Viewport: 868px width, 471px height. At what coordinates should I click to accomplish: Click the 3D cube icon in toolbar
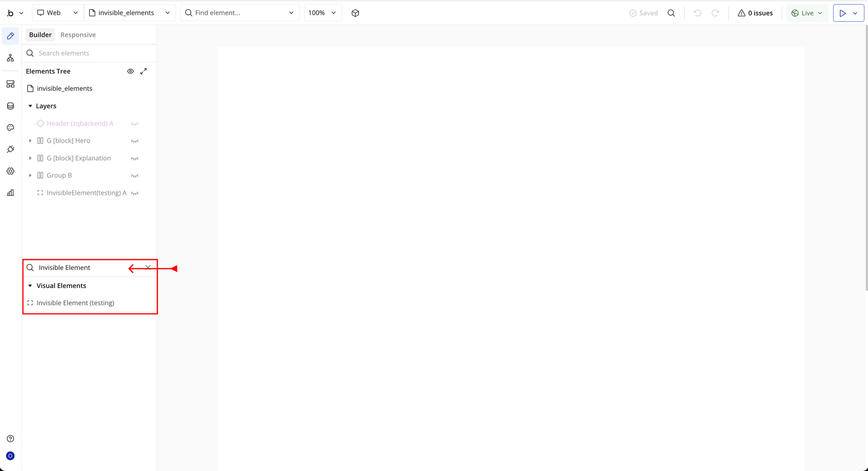[x=355, y=13]
